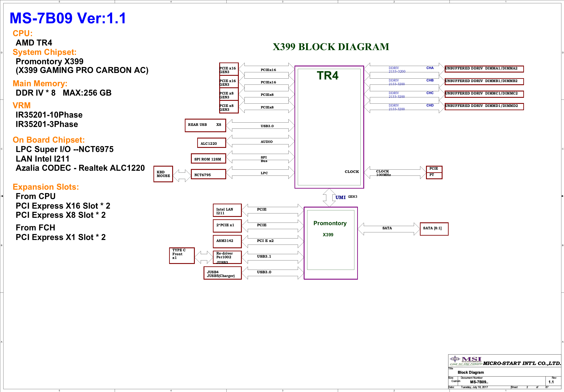
Task: Select the TR4 CPU block label
Action: 327,75
